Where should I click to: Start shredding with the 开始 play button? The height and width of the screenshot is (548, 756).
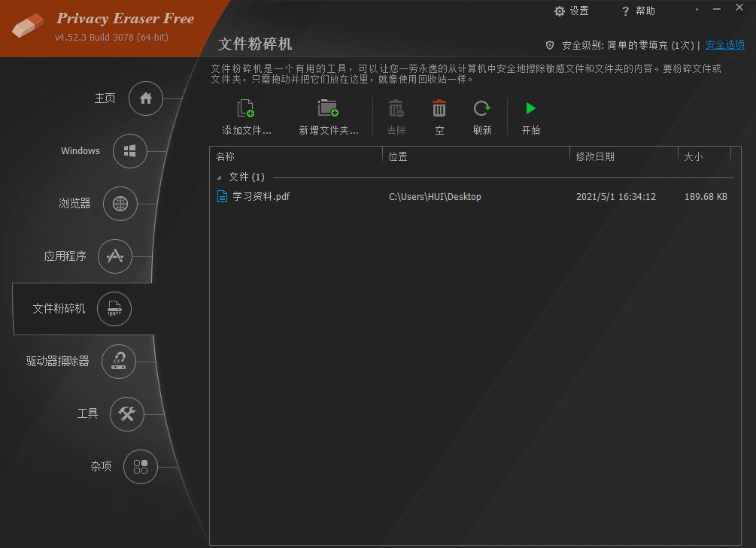point(530,108)
